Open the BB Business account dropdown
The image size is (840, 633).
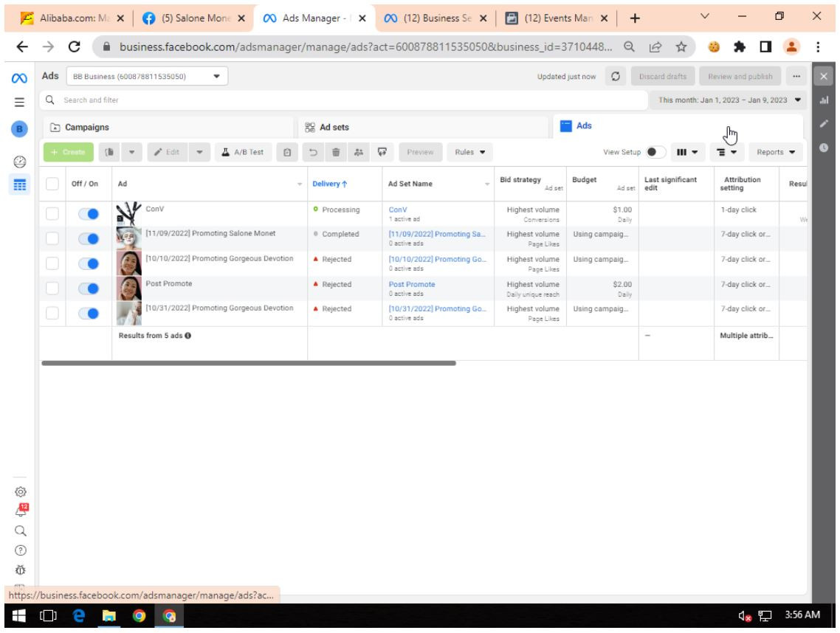148,76
